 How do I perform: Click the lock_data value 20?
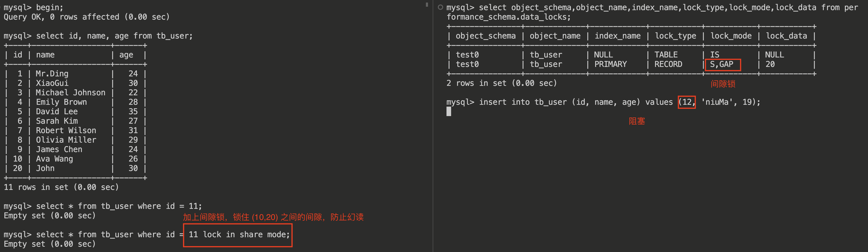770,64
